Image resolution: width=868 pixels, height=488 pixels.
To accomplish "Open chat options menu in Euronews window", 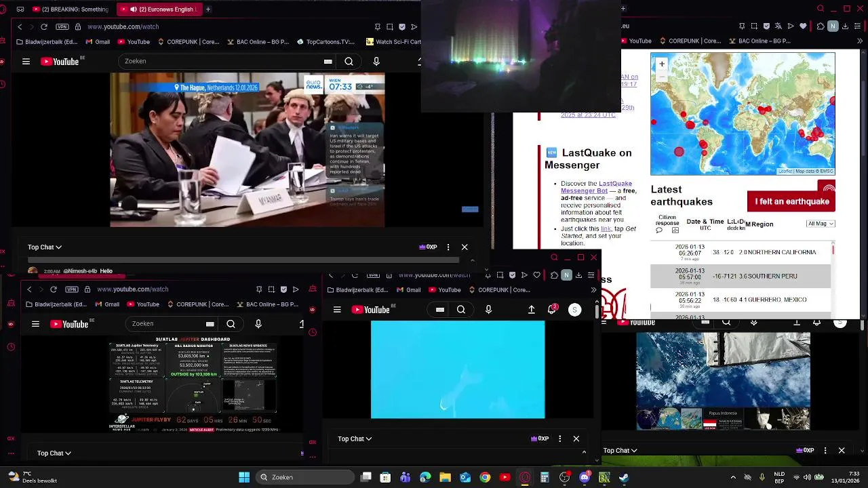I will (x=448, y=247).
